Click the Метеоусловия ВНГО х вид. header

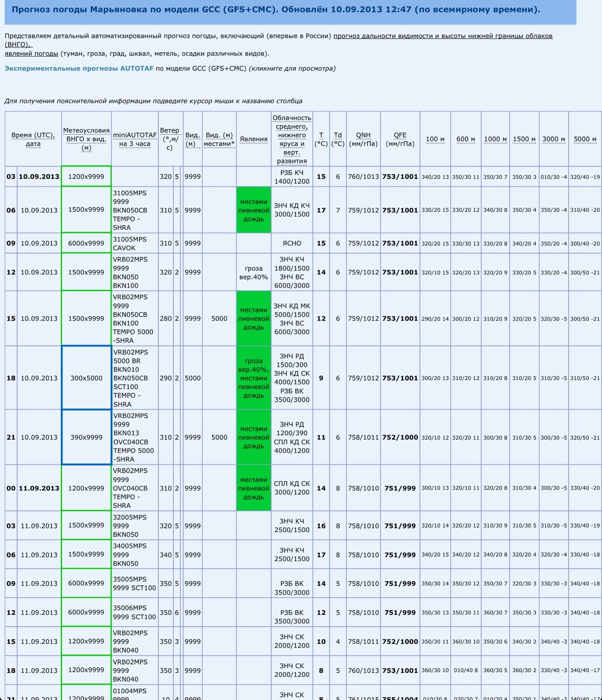pyautogui.click(x=86, y=138)
